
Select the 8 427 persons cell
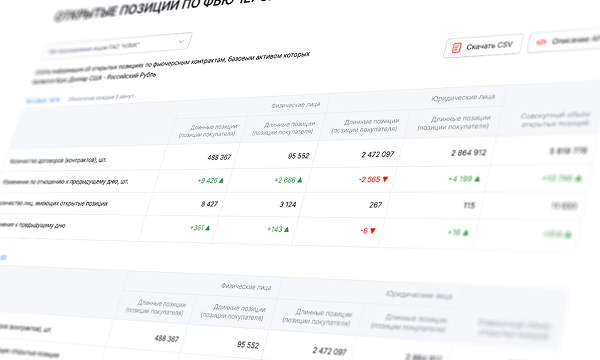pos(209,204)
